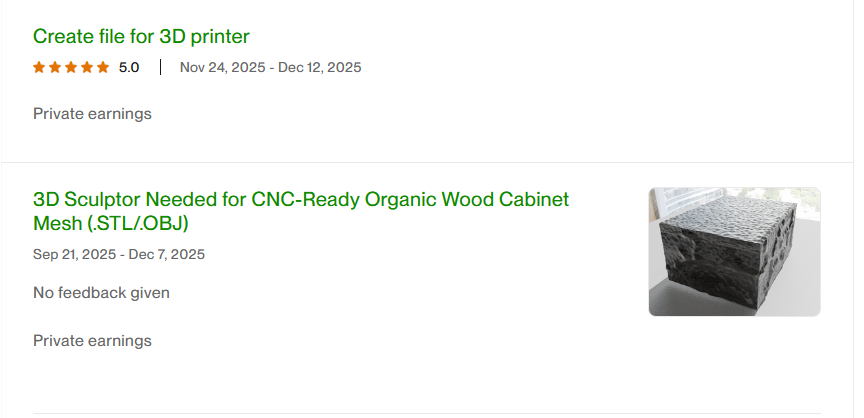Click the second star in the rating
The width and height of the screenshot is (864, 418).
click(55, 68)
